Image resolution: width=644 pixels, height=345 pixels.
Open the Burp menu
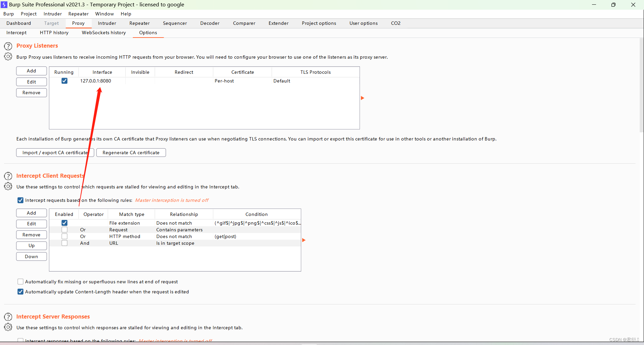click(9, 14)
